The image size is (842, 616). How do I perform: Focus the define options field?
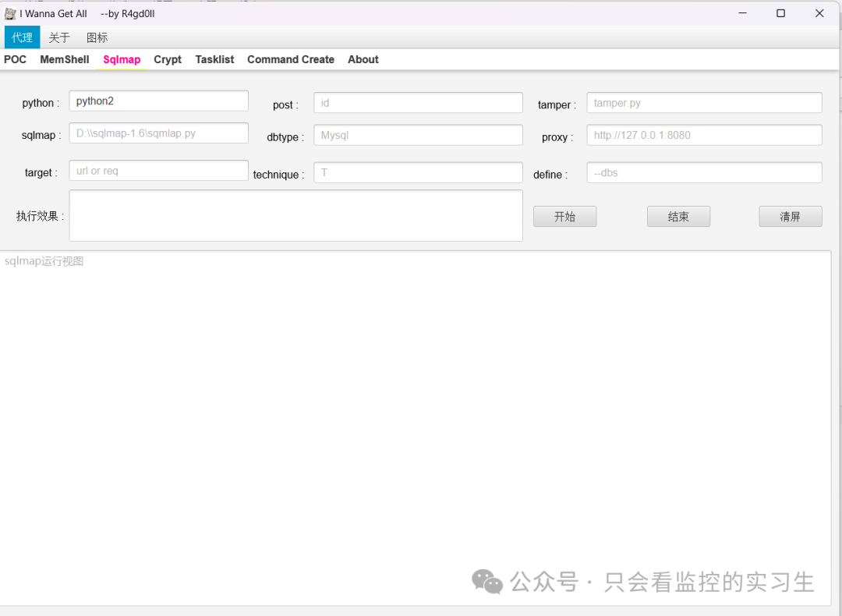point(705,172)
